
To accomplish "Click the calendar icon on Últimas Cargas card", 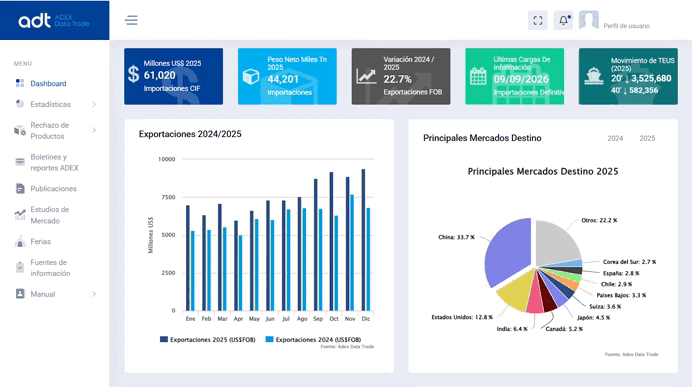I will [x=478, y=76].
